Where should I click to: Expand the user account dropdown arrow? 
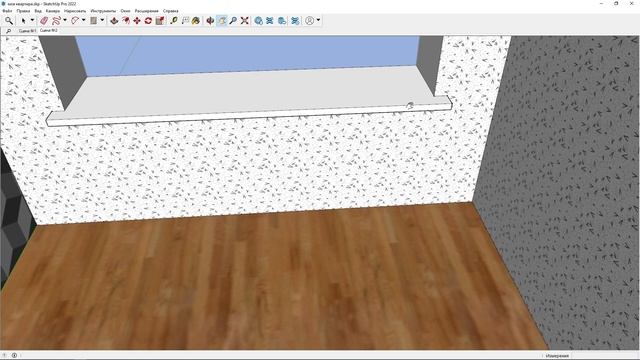[318, 20]
